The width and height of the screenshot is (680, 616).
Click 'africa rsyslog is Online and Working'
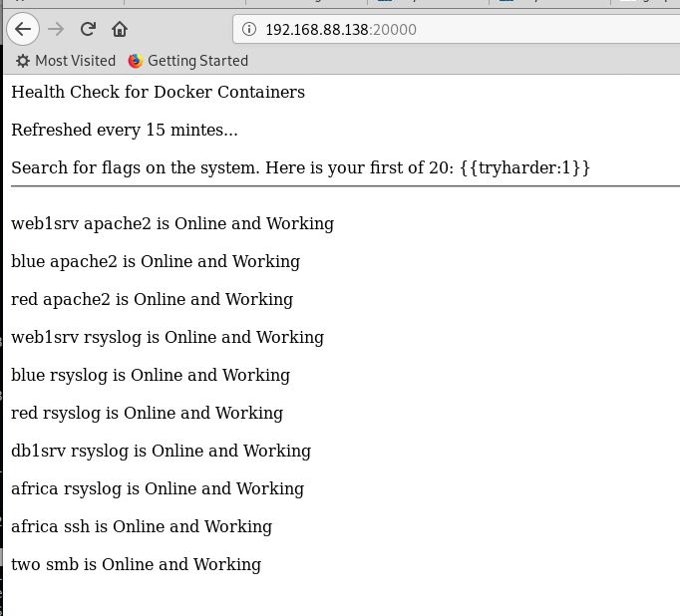click(158, 488)
